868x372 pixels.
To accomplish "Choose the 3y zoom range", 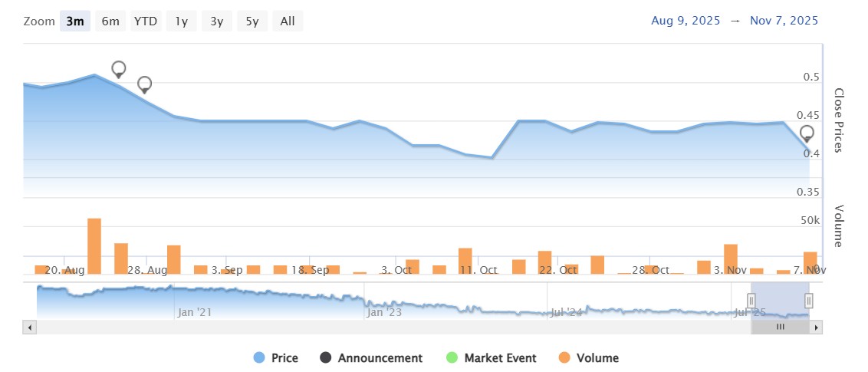I will [x=217, y=21].
